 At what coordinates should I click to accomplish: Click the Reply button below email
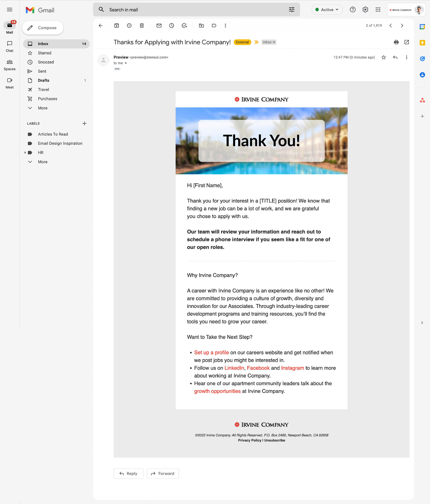[x=129, y=474]
